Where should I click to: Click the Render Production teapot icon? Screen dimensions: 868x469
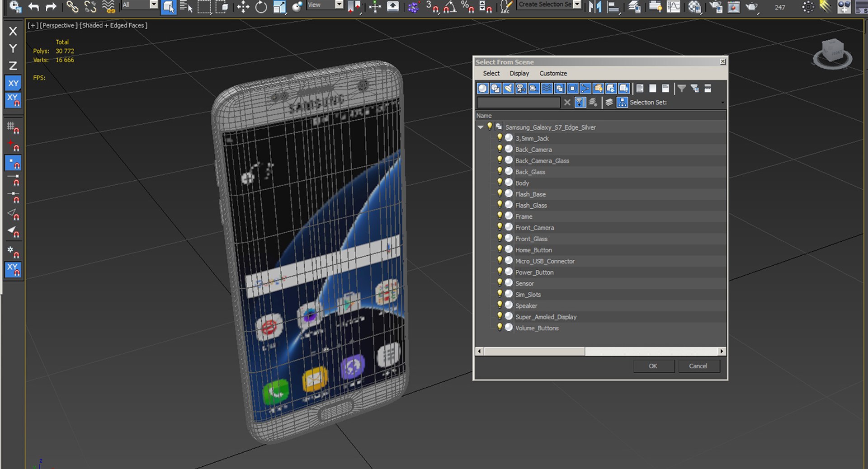coord(751,6)
